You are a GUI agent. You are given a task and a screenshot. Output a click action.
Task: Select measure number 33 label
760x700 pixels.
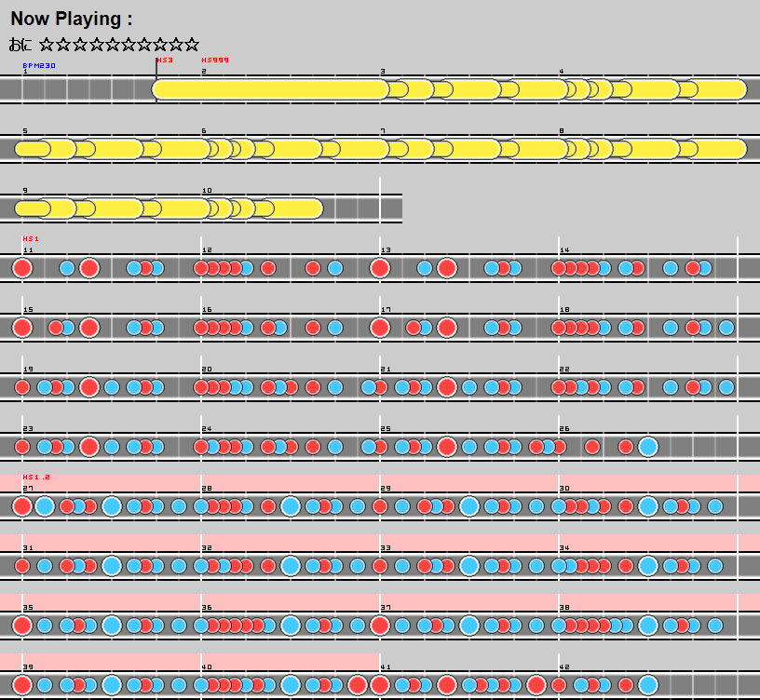(x=386, y=548)
